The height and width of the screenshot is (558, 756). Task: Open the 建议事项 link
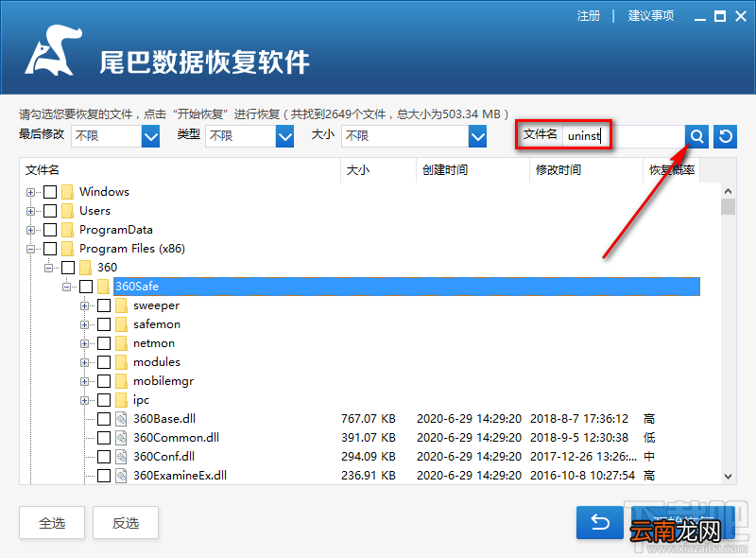click(x=651, y=16)
